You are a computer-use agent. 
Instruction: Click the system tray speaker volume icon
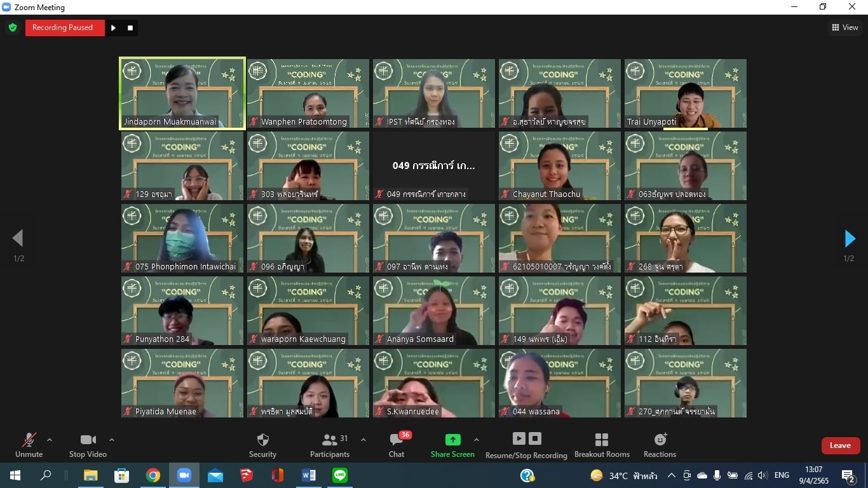point(763,475)
